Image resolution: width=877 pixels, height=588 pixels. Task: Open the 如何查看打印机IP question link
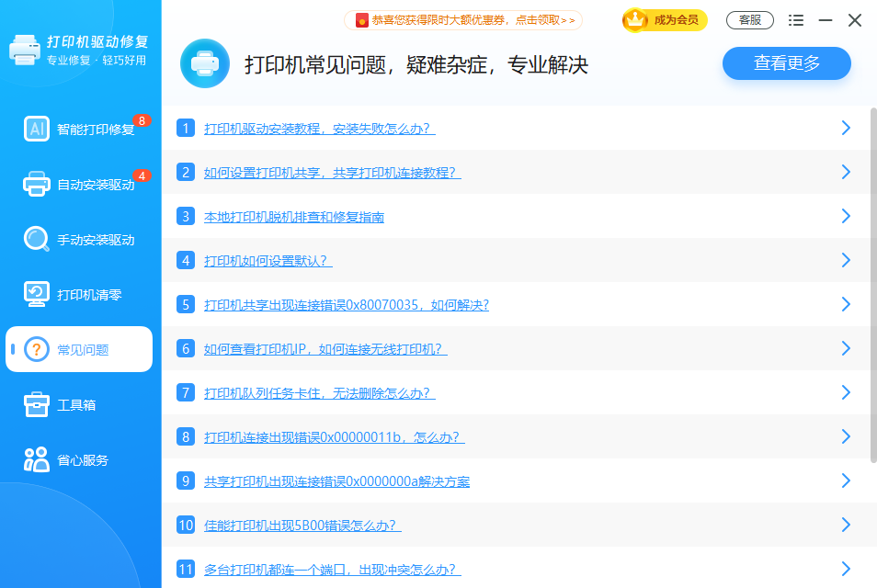(325, 349)
